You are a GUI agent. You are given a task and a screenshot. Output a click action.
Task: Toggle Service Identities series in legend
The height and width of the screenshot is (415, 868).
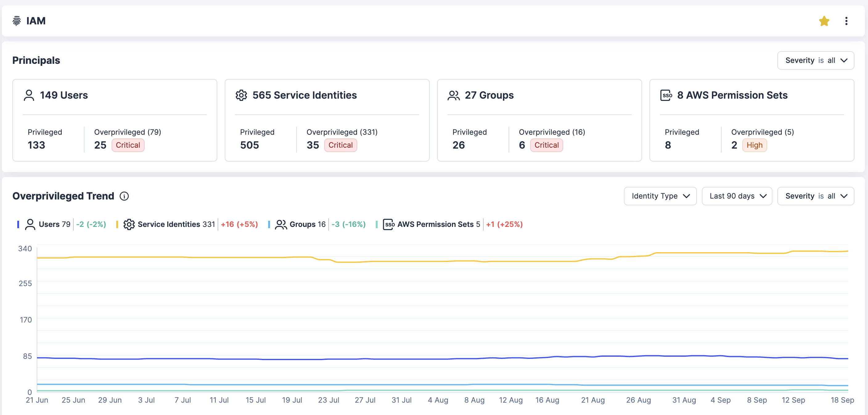pyautogui.click(x=169, y=224)
